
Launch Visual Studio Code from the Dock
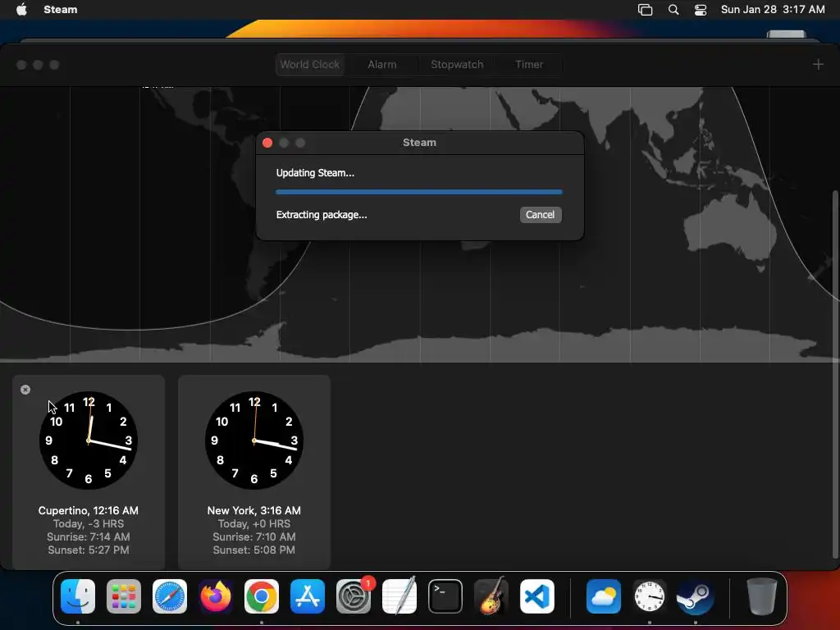pyautogui.click(x=537, y=596)
